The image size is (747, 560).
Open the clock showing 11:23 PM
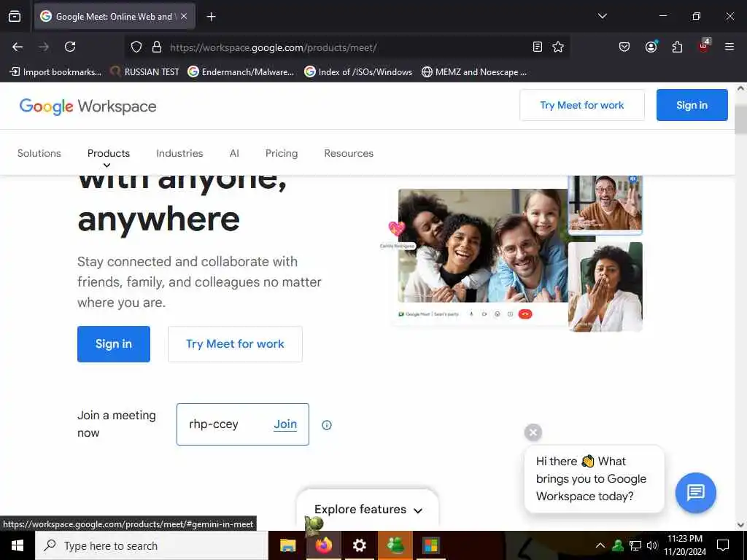684,545
